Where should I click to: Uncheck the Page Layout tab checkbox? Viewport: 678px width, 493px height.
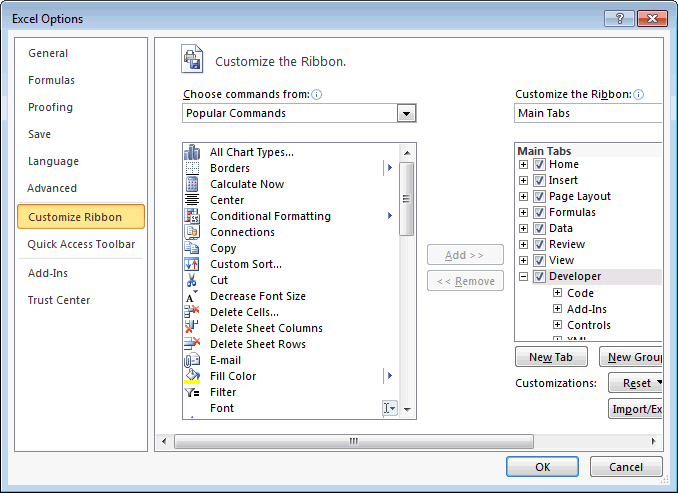pos(539,196)
